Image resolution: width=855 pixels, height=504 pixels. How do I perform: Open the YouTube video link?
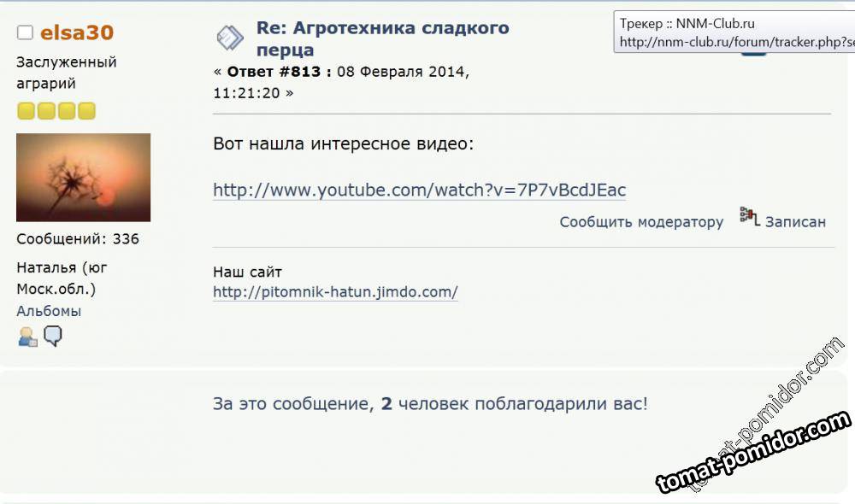pos(419,190)
